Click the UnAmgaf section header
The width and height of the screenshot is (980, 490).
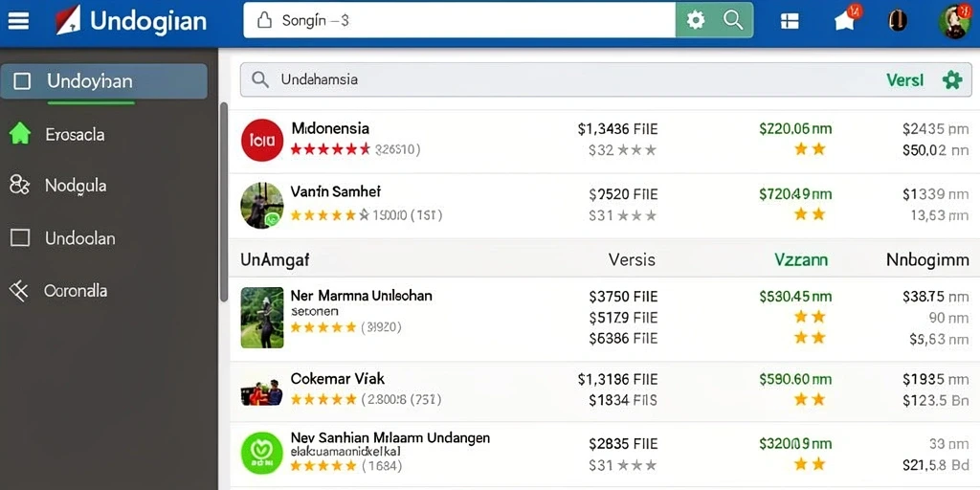point(275,259)
